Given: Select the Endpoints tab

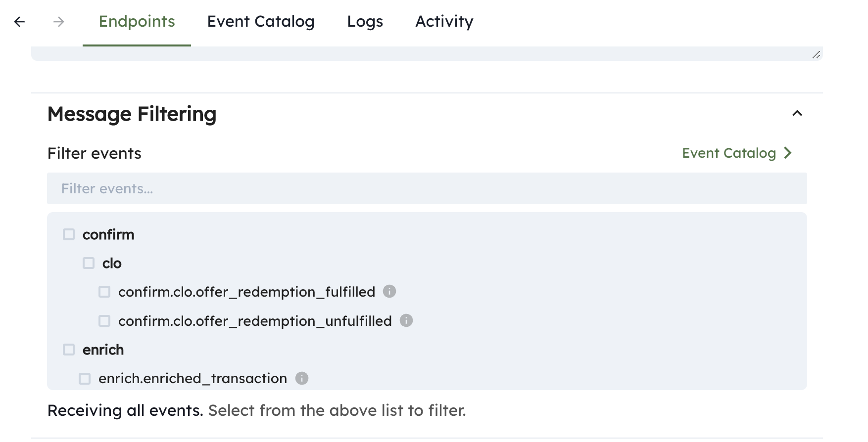Looking at the screenshot, I should tap(137, 22).
